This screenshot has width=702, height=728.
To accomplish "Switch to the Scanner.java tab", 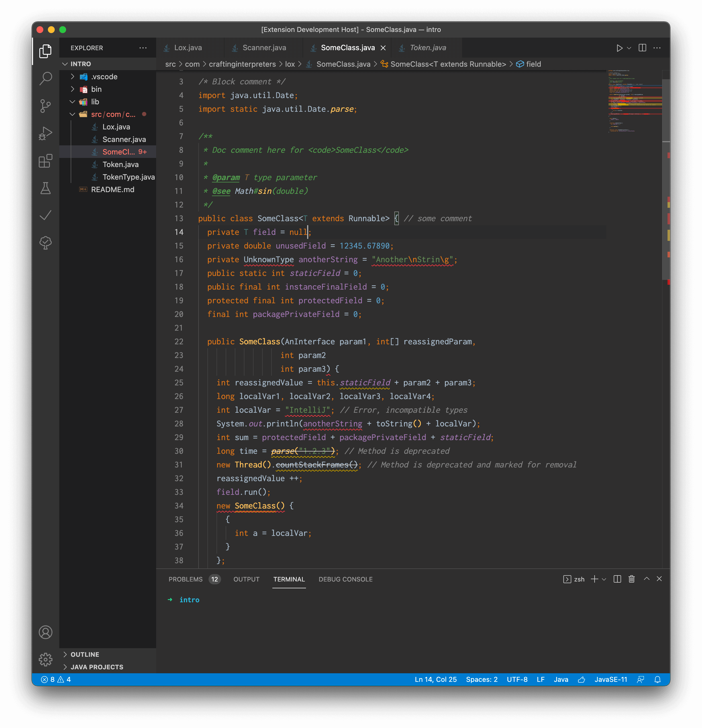I will pyautogui.click(x=264, y=48).
